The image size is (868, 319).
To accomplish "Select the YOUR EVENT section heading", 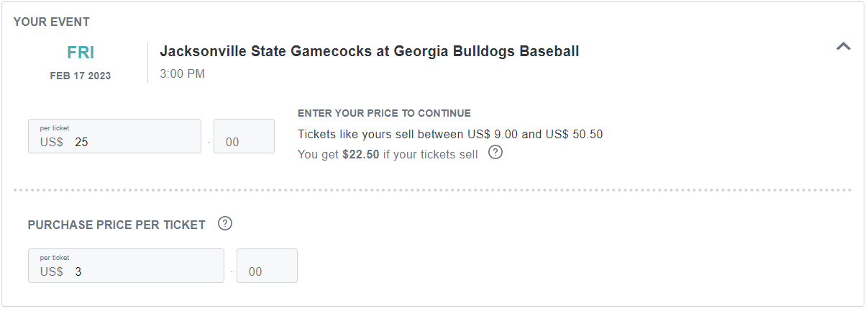I will point(51,22).
